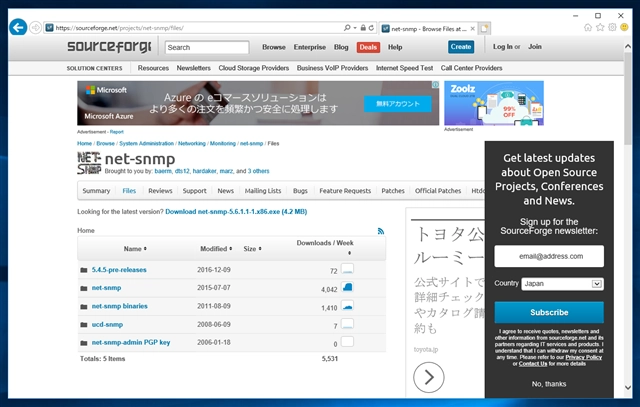
Task: Click the Zoolz 99% OFF advertisement
Action: tap(493, 103)
